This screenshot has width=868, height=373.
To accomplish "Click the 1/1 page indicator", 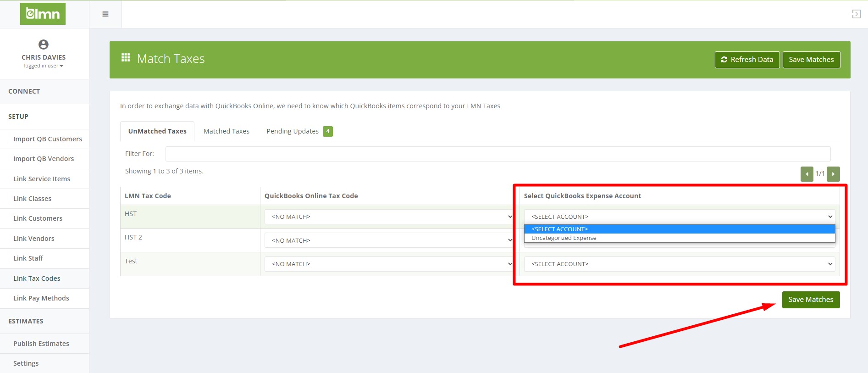I will pos(820,173).
